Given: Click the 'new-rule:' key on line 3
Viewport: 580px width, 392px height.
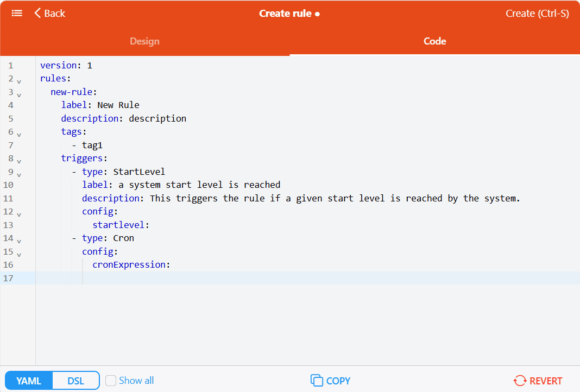Looking at the screenshot, I should point(74,92).
